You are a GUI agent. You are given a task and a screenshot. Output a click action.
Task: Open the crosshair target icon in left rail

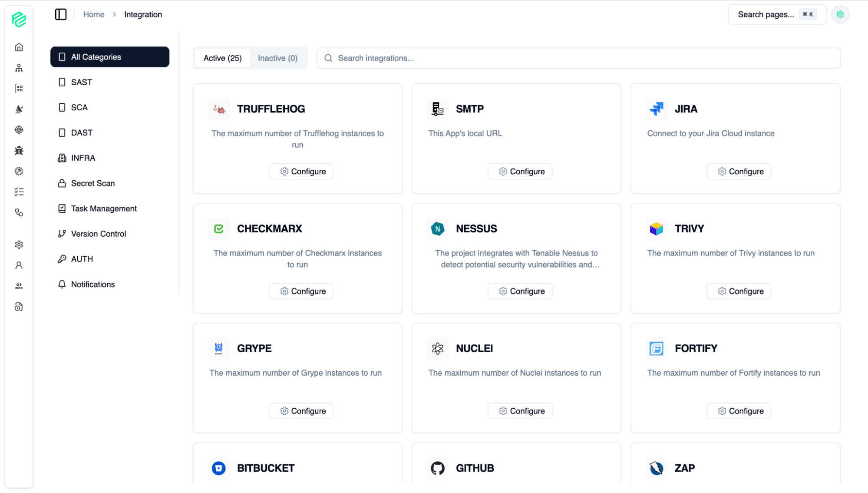click(19, 130)
